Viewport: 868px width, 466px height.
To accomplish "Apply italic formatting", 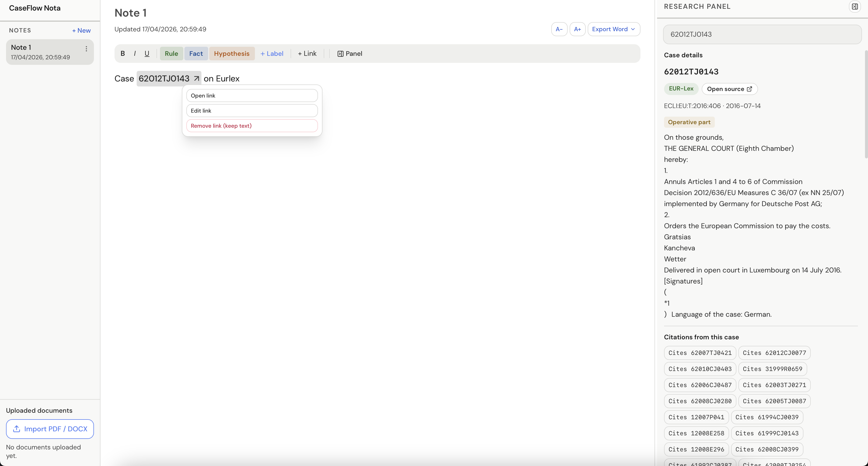I will (x=135, y=53).
